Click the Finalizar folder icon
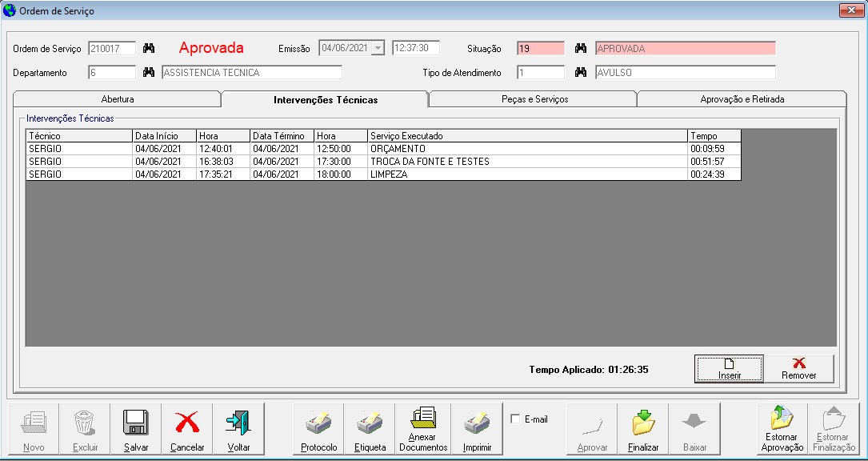The image size is (868, 461). 643,423
